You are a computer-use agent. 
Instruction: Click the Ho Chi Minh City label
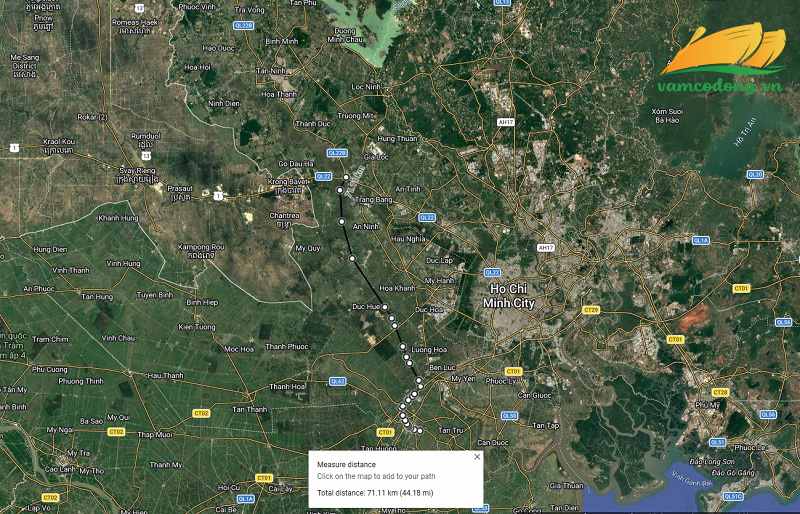click(509, 296)
